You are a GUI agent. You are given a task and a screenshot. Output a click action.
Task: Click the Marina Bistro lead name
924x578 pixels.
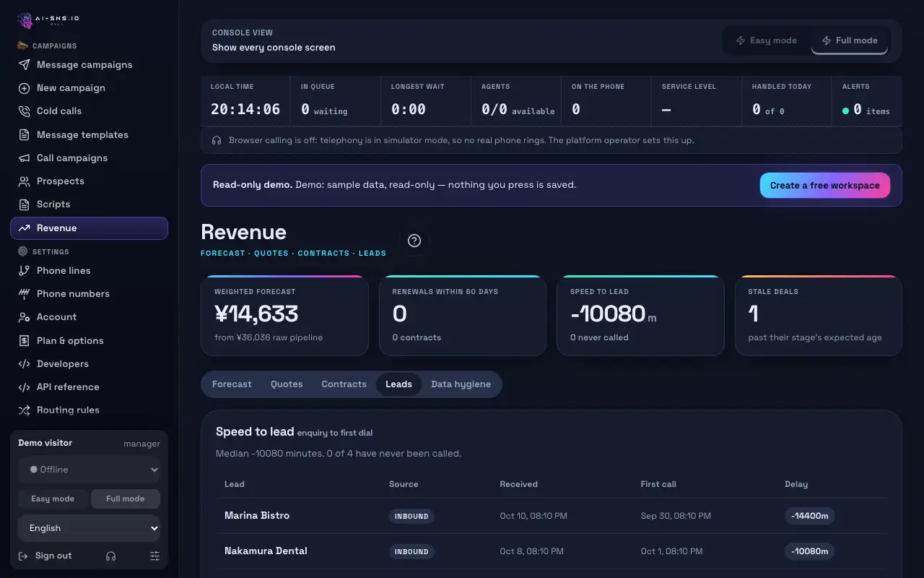click(x=257, y=516)
